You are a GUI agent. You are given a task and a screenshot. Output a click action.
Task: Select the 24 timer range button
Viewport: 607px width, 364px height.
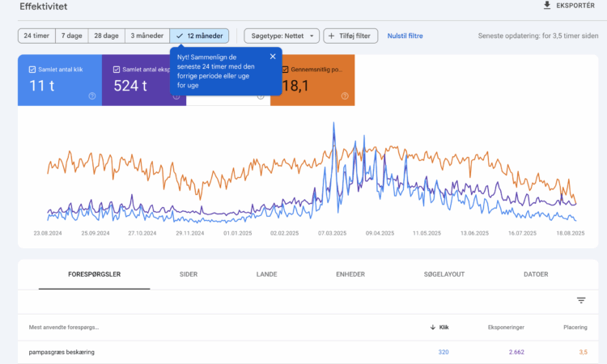(36, 36)
